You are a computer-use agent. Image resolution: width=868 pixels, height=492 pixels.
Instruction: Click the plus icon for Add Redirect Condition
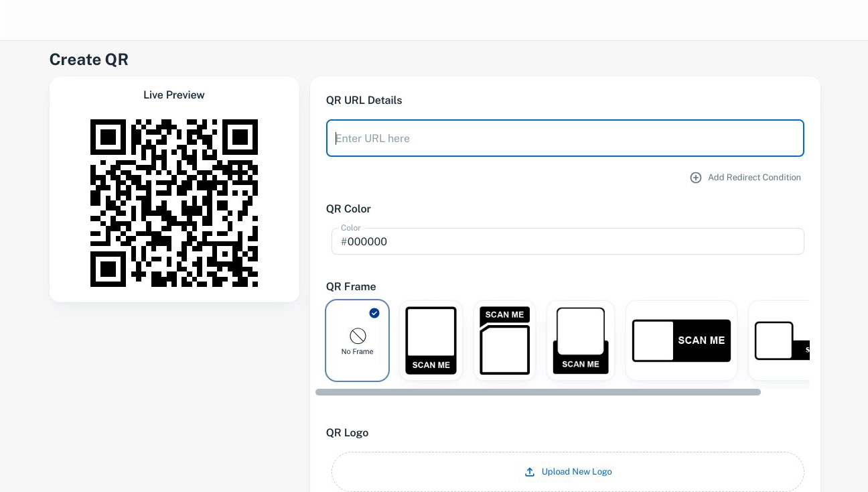[x=696, y=178]
